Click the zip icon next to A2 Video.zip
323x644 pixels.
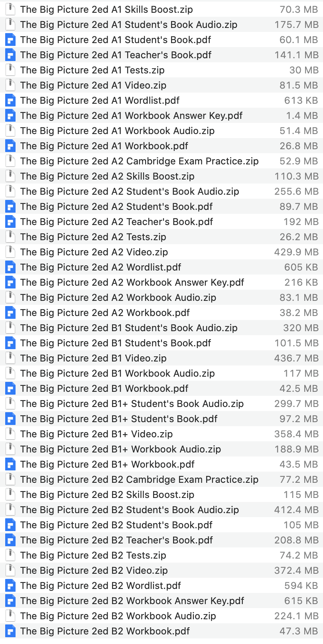(10, 252)
